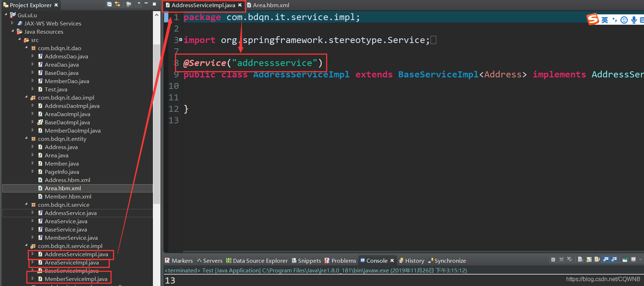The image size is (644, 286).
Task: Collapse the GuLuLu project node
Action: tap(6, 15)
